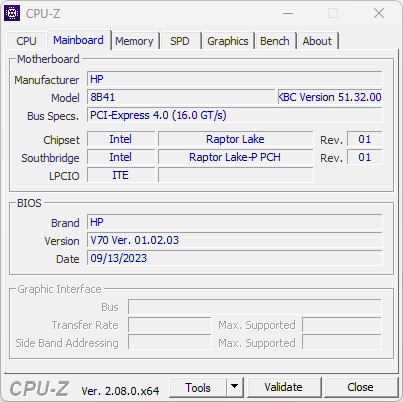This screenshot has height=402, width=403.
Task: Go to the Graphics tab
Action: pos(228,41)
